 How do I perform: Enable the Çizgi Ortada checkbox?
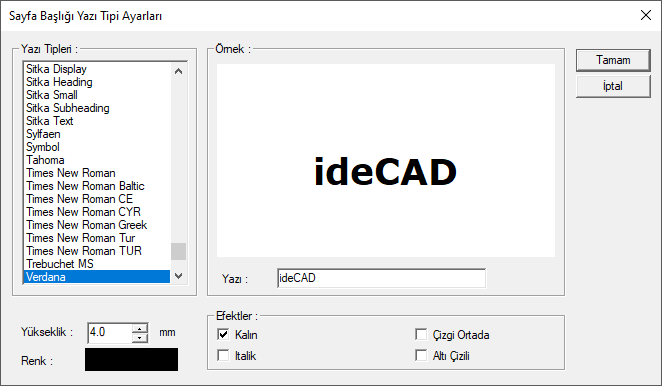pos(421,334)
